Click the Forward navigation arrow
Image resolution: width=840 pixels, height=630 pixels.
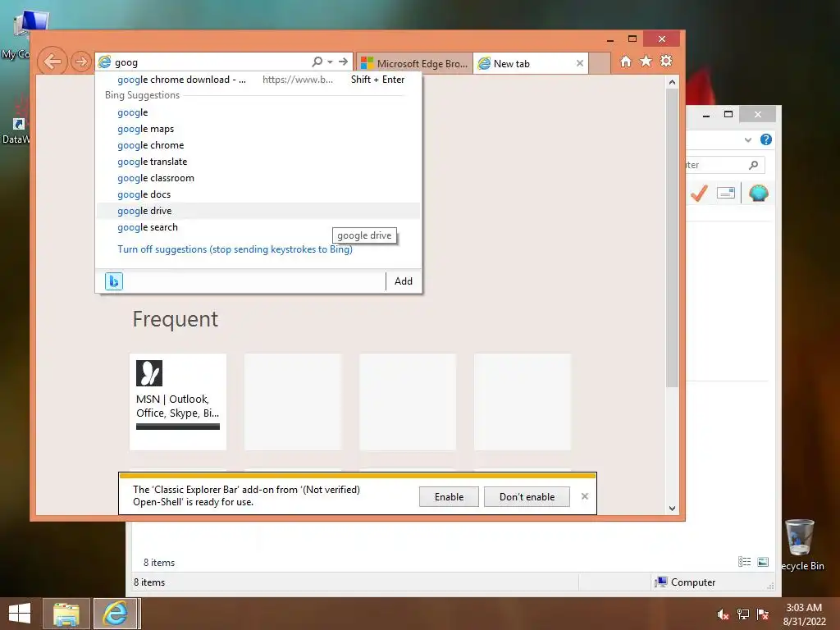coord(81,62)
